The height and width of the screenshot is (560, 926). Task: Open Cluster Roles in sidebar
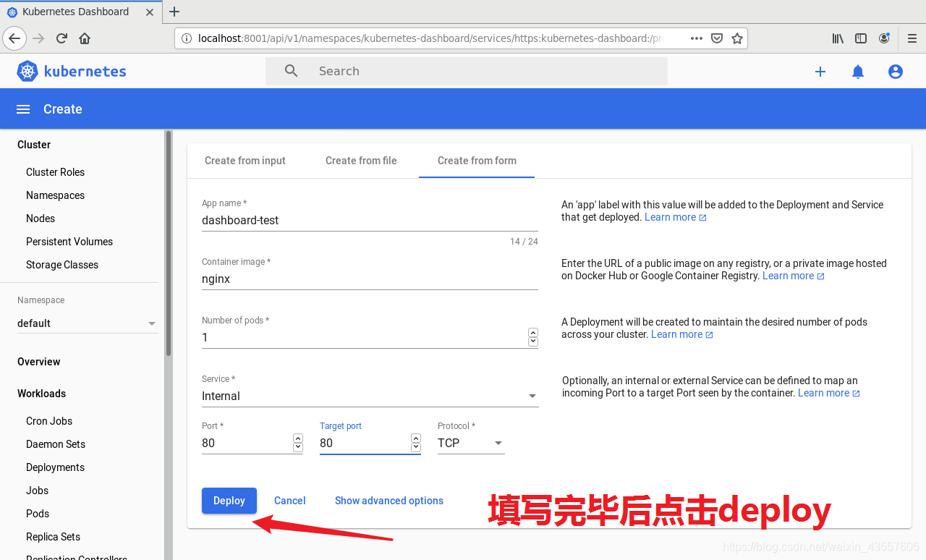[55, 172]
